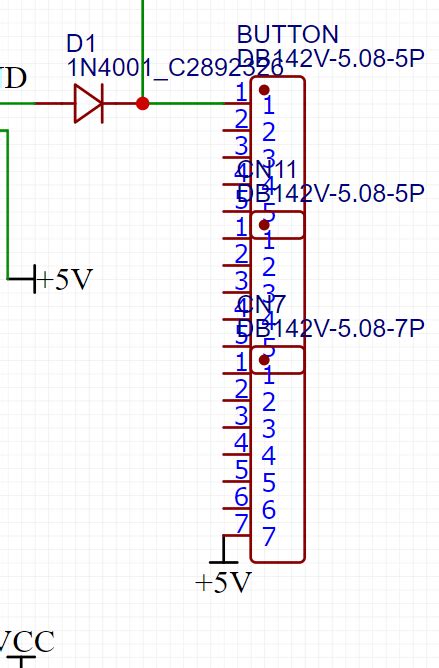This screenshot has width=439, height=668.
Task: Select the DB142V-5.08-7P part name
Action: point(331,328)
